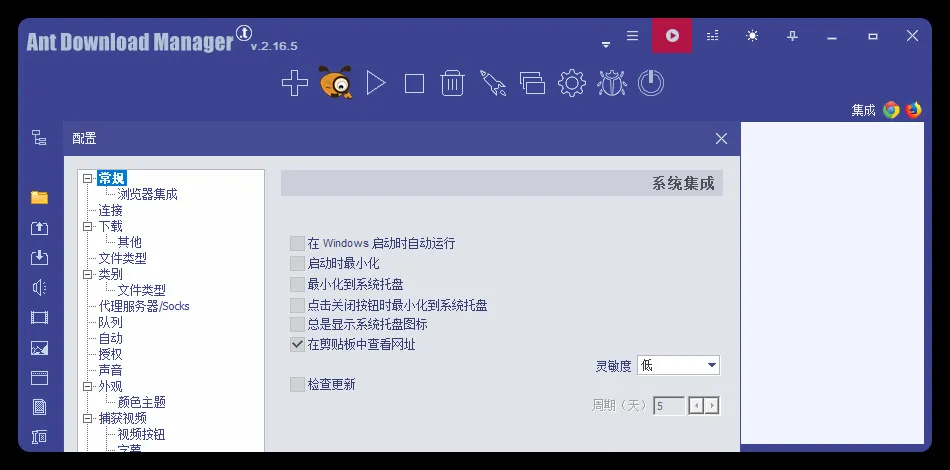Click the 集成 label
This screenshot has width=950, height=470.
point(863,110)
